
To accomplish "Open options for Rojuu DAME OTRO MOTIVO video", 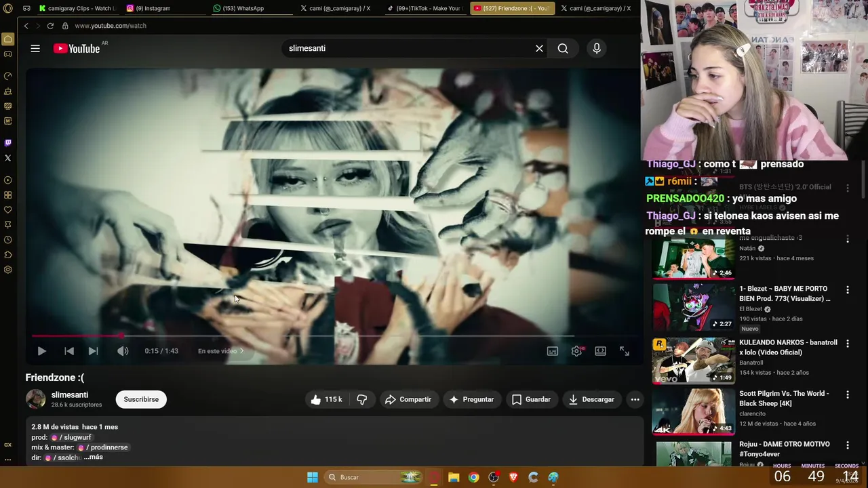I will tap(847, 445).
